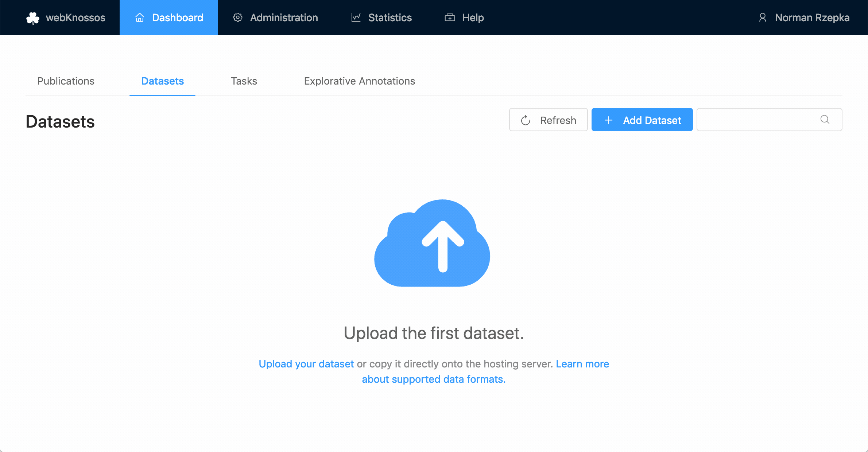Focus the dataset search input field
The height and width of the screenshot is (452, 868).
pyautogui.click(x=757, y=120)
